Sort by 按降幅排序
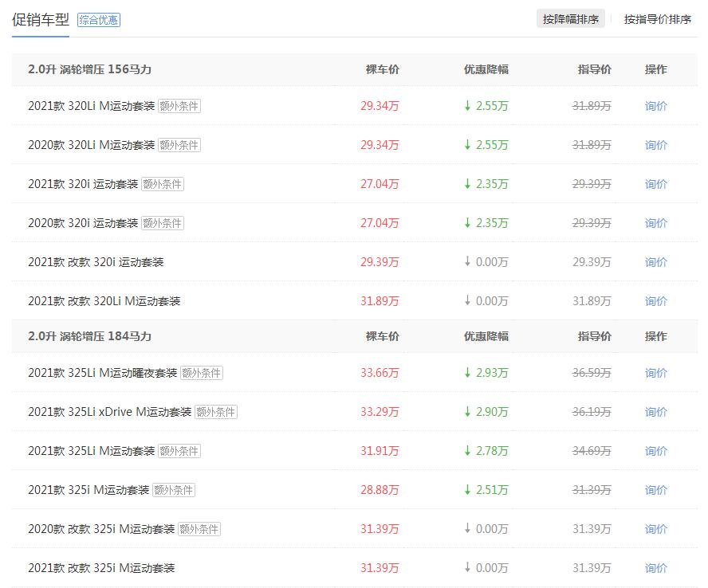This screenshot has height=588, width=708. coord(571,19)
